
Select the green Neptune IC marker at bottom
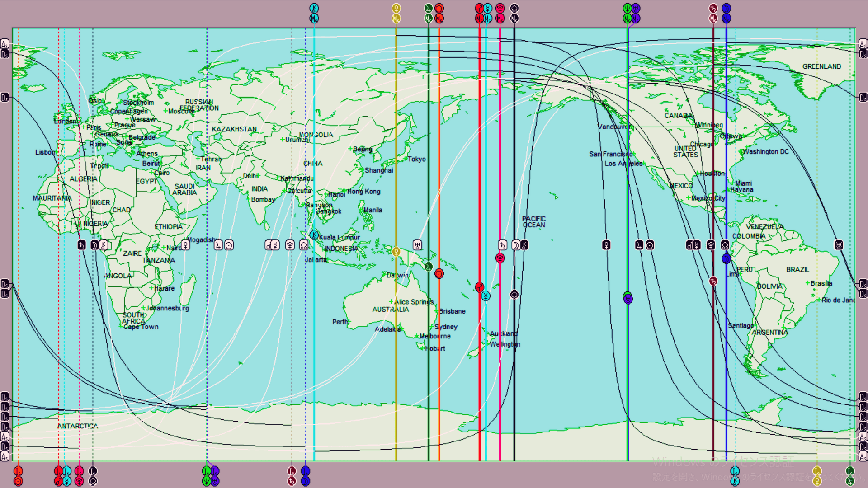[206, 476]
